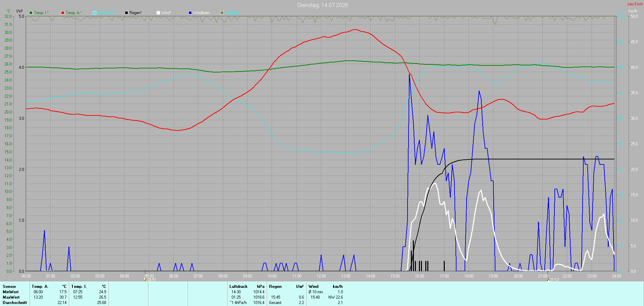Select the 'Temp. I.*' legend label

(41, 13)
